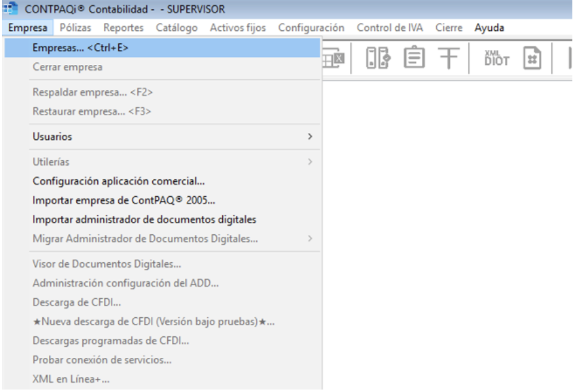Expand the Usuarios submenu arrow
Image resolution: width=573 pixels, height=392 pixels.
[x=310, y=137]
